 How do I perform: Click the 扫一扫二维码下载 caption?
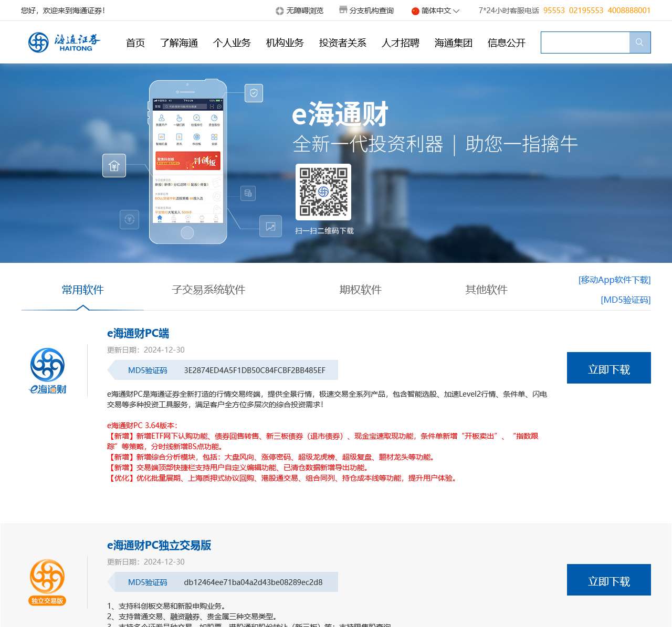[324, 231]
